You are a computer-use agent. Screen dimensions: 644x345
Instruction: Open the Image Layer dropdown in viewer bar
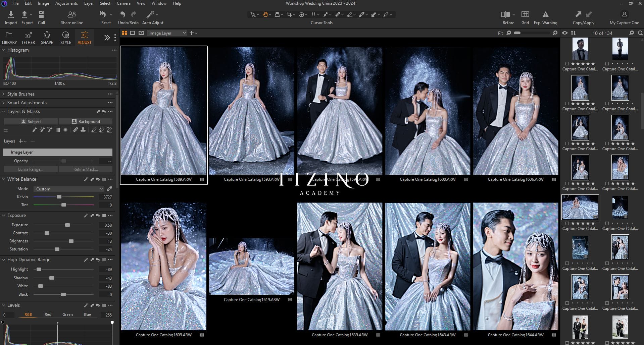(x=167, y=33)
